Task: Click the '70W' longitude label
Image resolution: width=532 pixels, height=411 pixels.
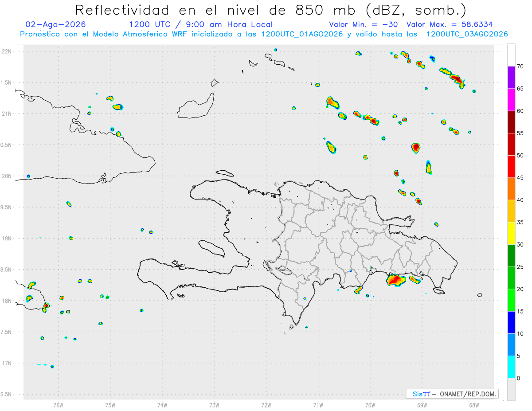Action: click(370, 405)
